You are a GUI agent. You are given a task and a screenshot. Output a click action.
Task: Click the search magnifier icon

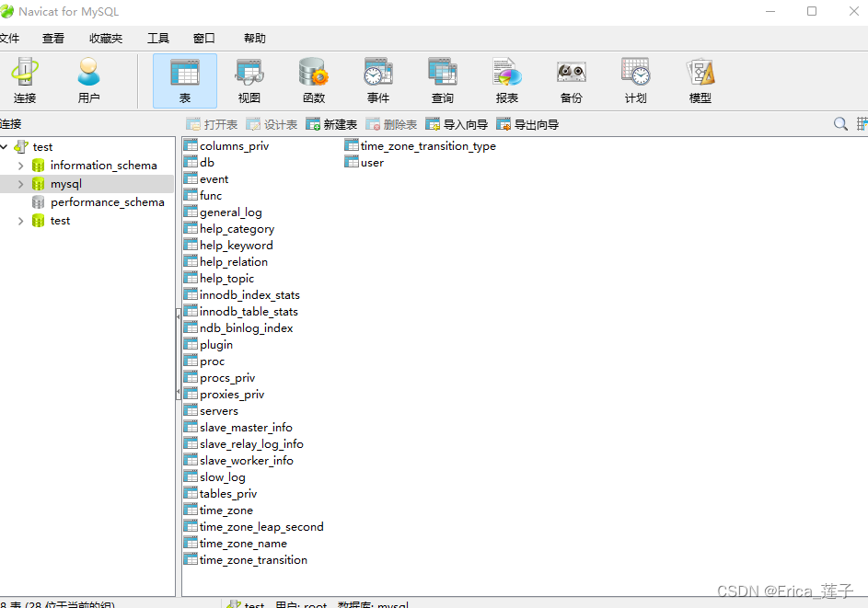[840, 124]
